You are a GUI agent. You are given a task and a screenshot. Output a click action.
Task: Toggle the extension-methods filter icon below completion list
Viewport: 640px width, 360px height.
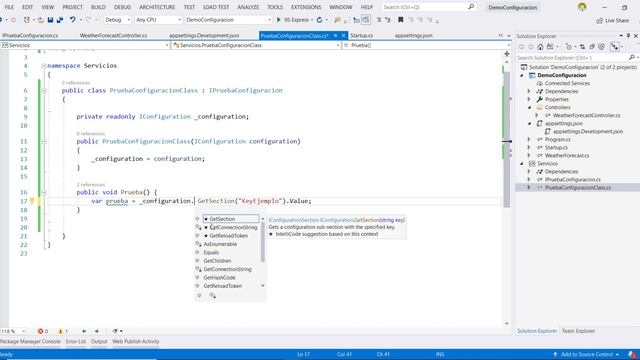point(212,296)
